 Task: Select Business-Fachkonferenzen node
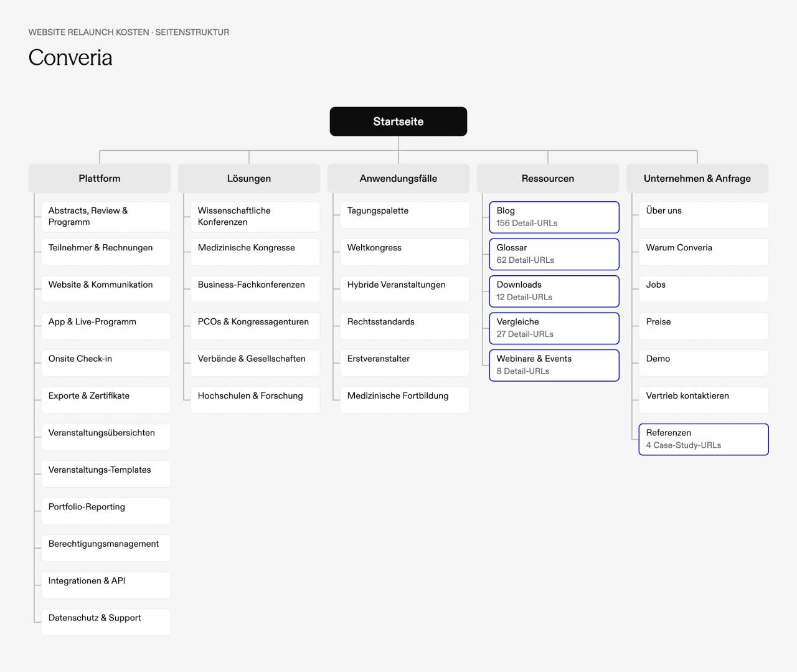coord(255,289)
